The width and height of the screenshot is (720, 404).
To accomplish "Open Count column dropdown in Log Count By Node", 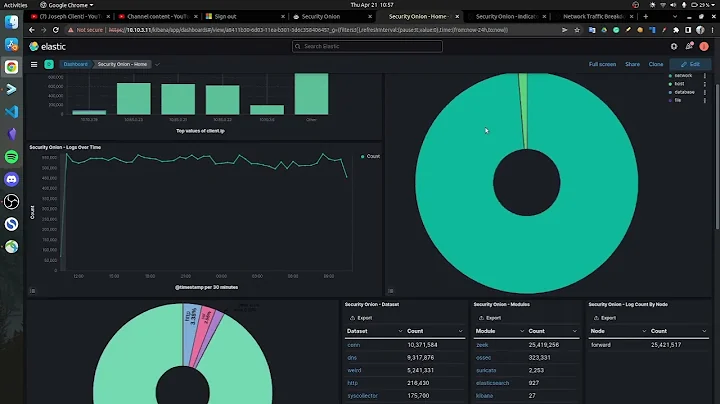I will 704,331.
